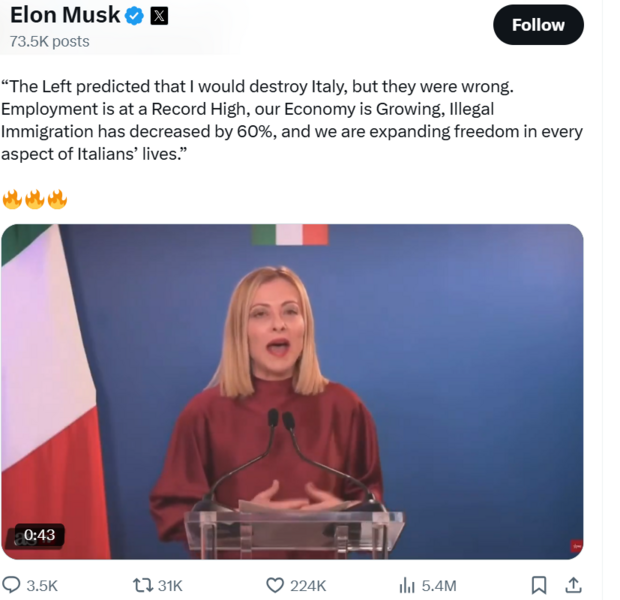Bookmark this post
This screenshot has width=620, height=600.
538,585
